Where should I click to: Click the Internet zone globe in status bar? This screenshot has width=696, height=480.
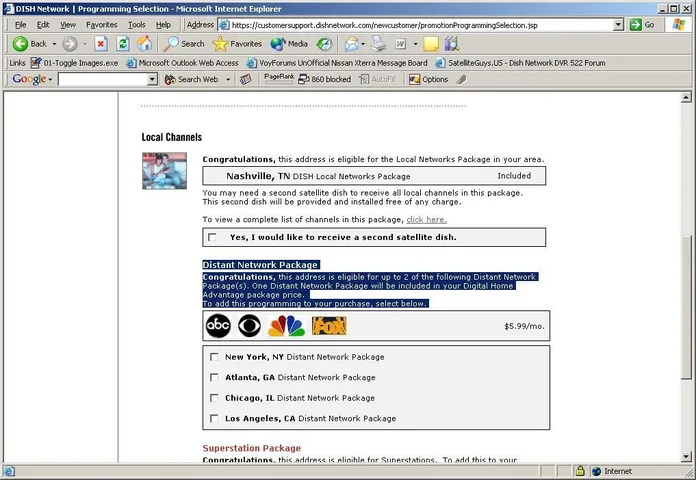tap(597, 471)
